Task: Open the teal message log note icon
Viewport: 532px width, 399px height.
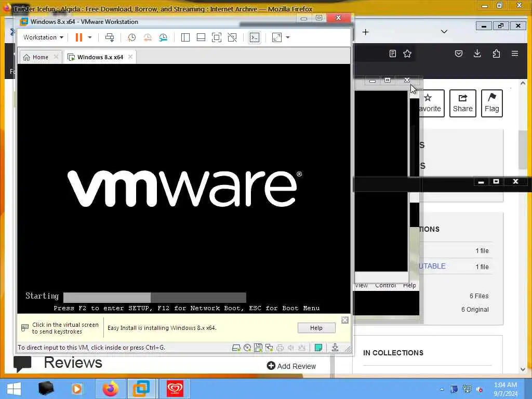Action: click(x=318, y=348)
